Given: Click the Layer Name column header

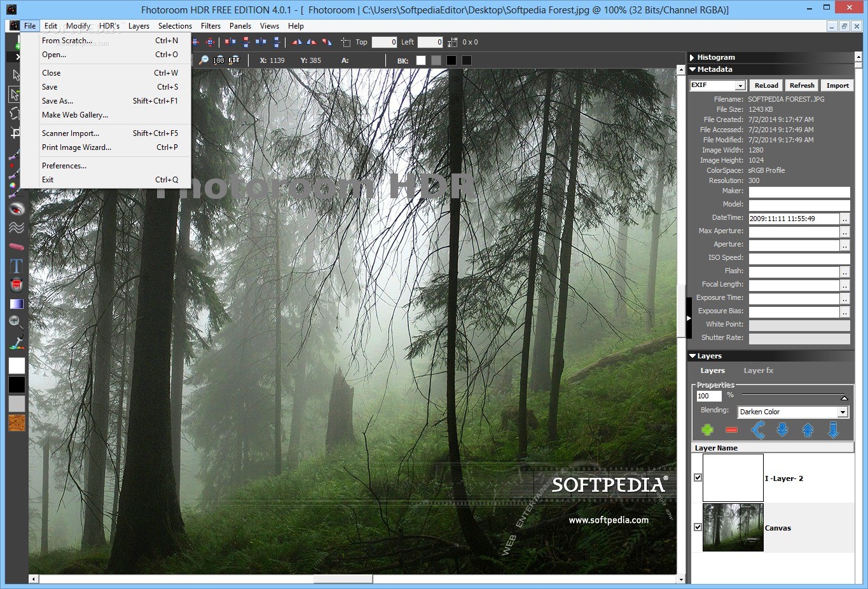Looking at the screenshot, I should click(773, 448).
